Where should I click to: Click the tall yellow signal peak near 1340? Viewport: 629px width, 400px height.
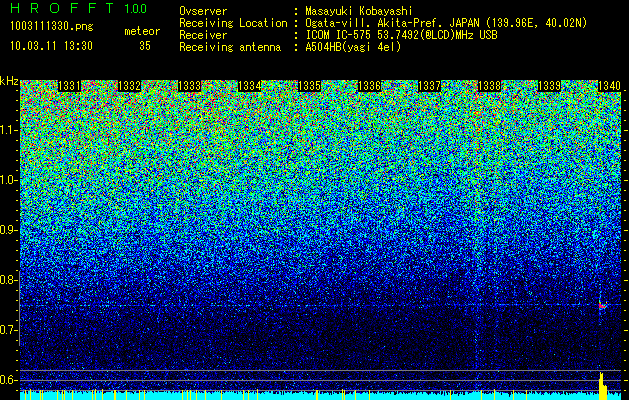603,386
